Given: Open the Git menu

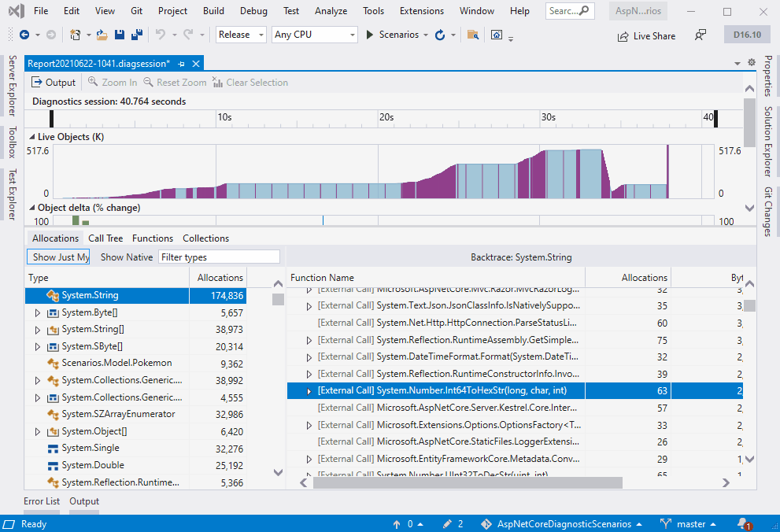Looking at the screenshot, I should pos(136,11).
